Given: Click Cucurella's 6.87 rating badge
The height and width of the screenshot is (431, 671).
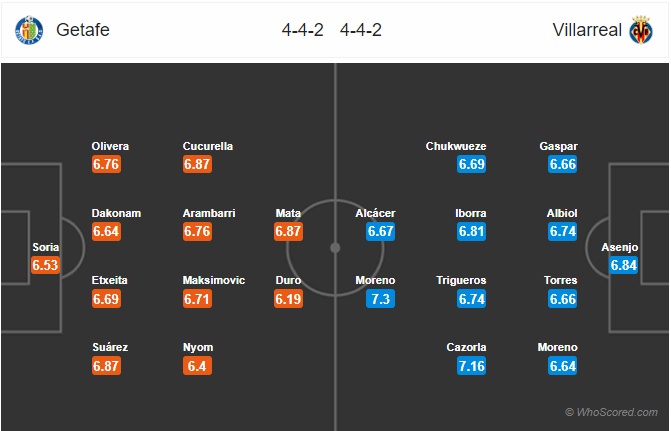Looking at the screenshot, I should point(198,164).
